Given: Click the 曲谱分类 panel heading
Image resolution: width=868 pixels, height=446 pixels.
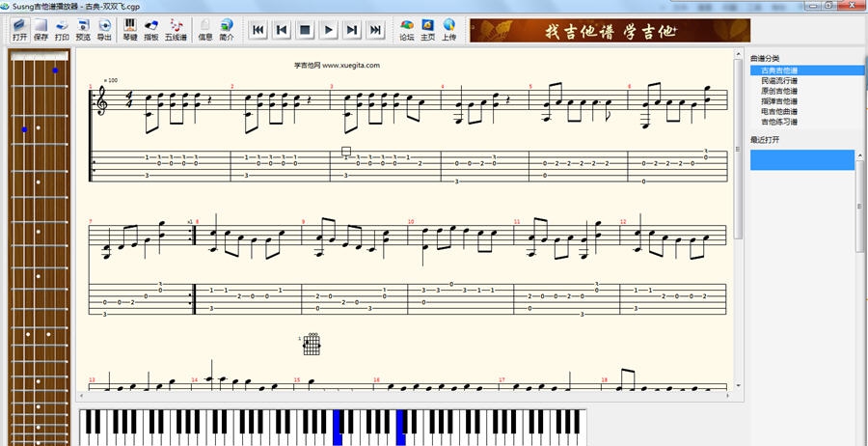Looking at the screenshot, I should coord(765,58).
